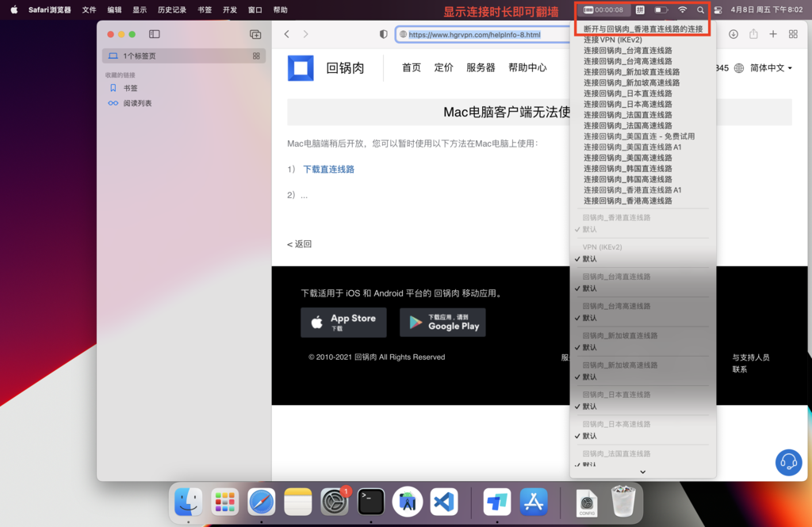This screenshot has height=527, width=812.
Task: Select 默认 under 回锅肉_日本直连线路
Action: point(589,407)
